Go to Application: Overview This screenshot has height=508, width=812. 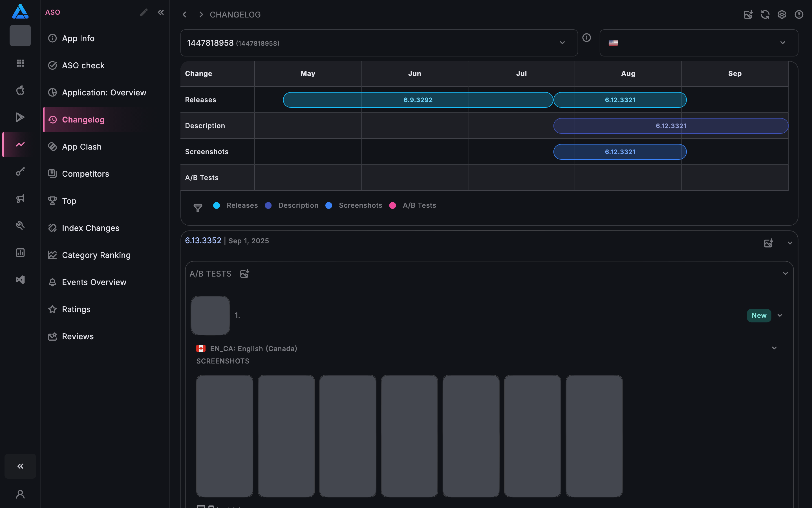point(105,92)
